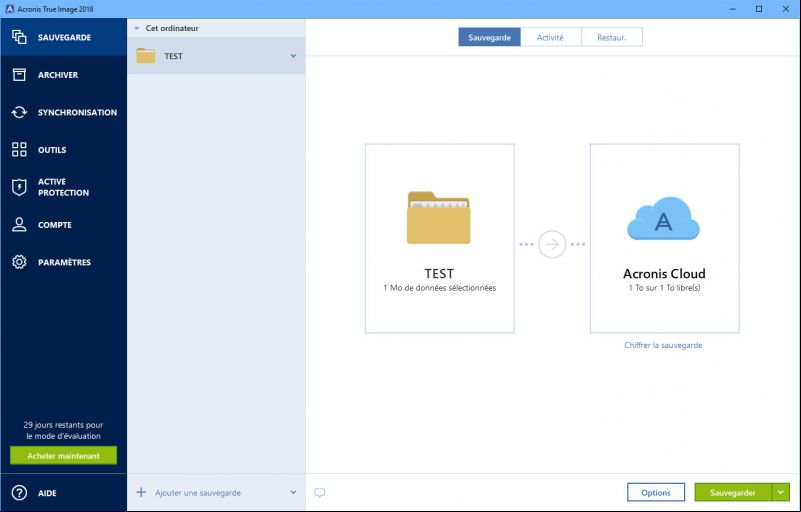The width and height of the screenshot is (801, 512).
Task: Open SYNCHRONISATION in the sidebar
Action: coord(77,112)
